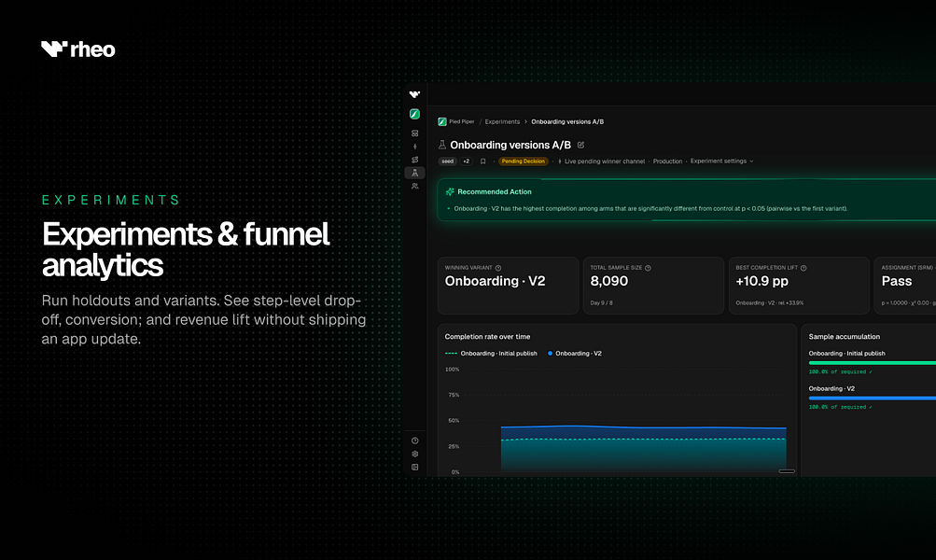
Task: Open the layout panel icon below the sidebar gear
Action: click(415, 467)
